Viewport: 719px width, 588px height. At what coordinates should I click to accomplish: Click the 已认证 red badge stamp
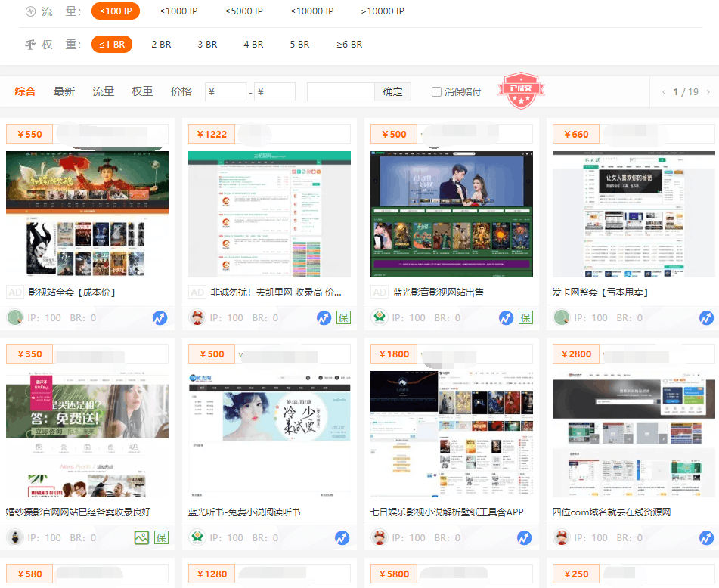(x=521, y=91)
